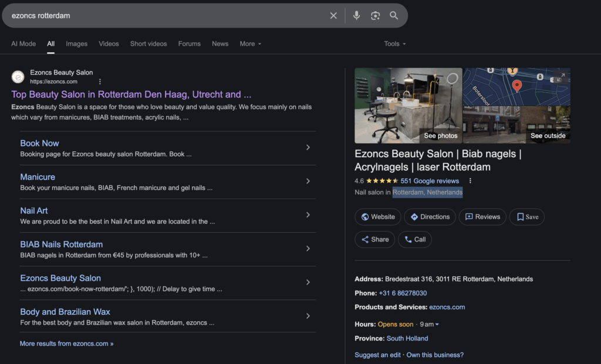Click the Directions button
The image size is (601, 364).
430,217
